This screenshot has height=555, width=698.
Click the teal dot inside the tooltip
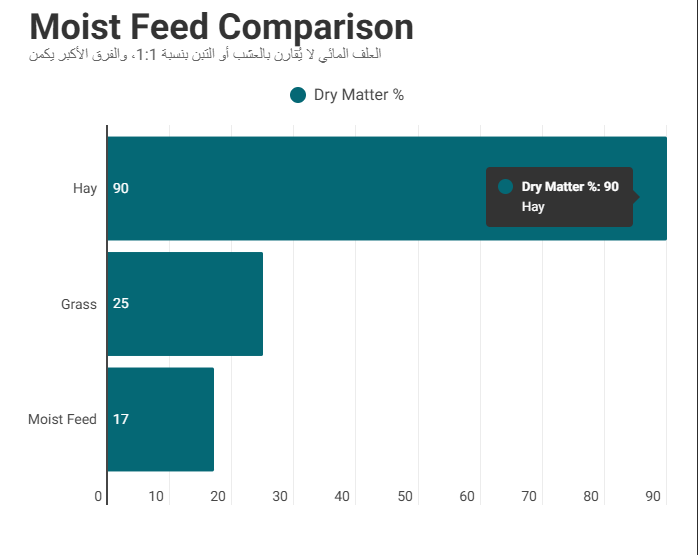click(505, 187)
